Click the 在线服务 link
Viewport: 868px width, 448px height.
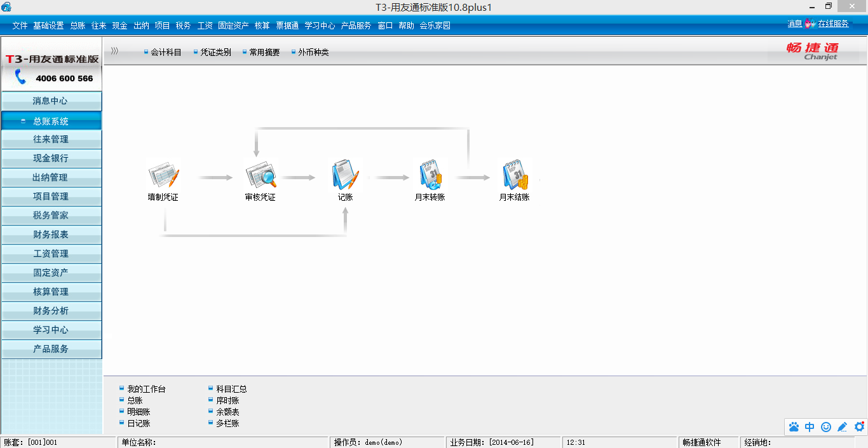pyautogui.click(x=833, y=24)
